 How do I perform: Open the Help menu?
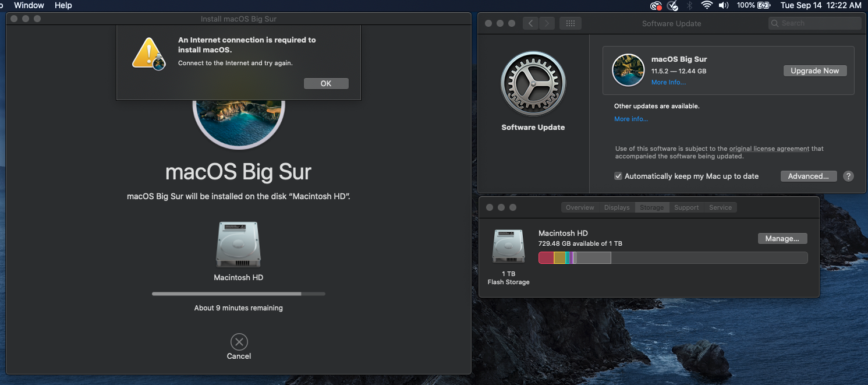[63, 5]
